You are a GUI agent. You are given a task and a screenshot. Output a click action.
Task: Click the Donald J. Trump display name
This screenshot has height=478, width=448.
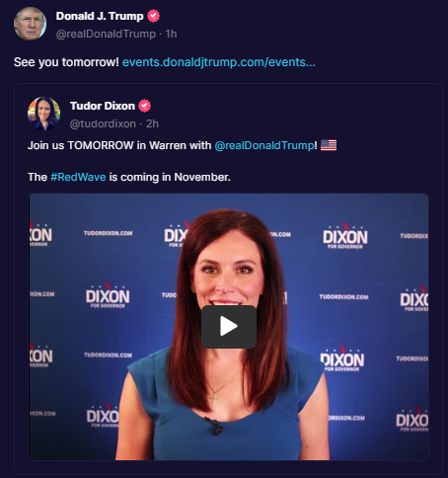point(100,16)
